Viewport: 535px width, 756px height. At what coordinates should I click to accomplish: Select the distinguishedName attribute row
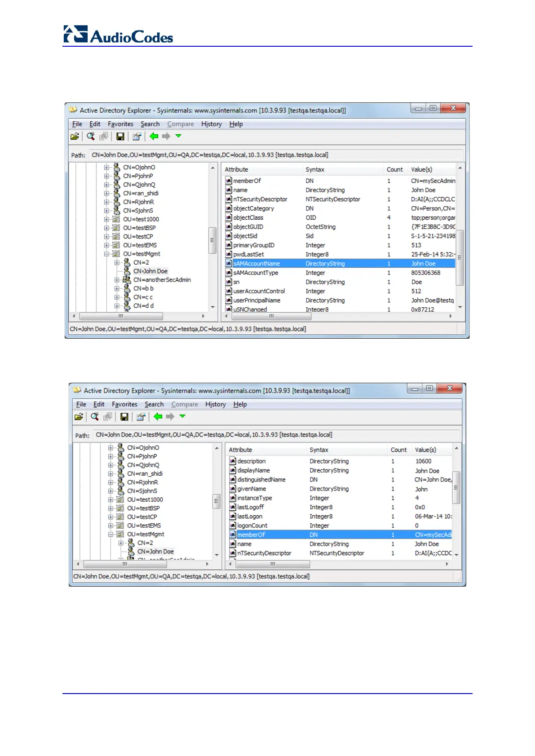pos(261,480)
